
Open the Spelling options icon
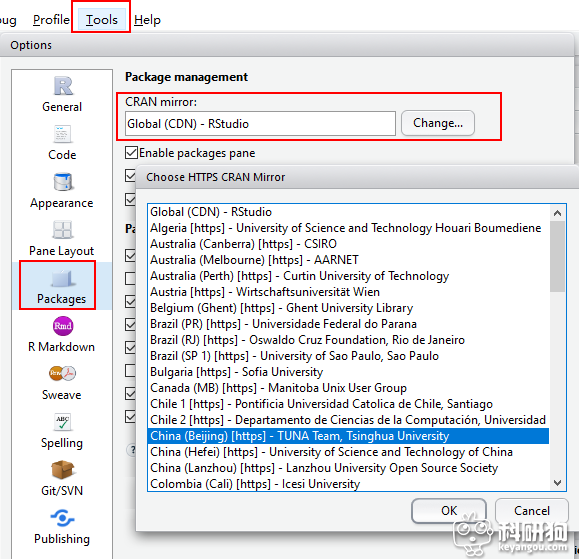click(62, 422)
